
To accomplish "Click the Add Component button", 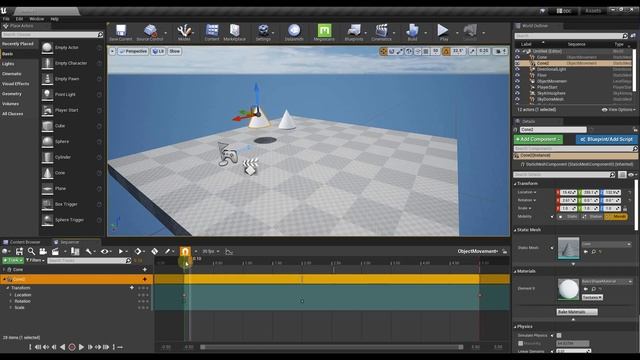I will click(538, 140).
